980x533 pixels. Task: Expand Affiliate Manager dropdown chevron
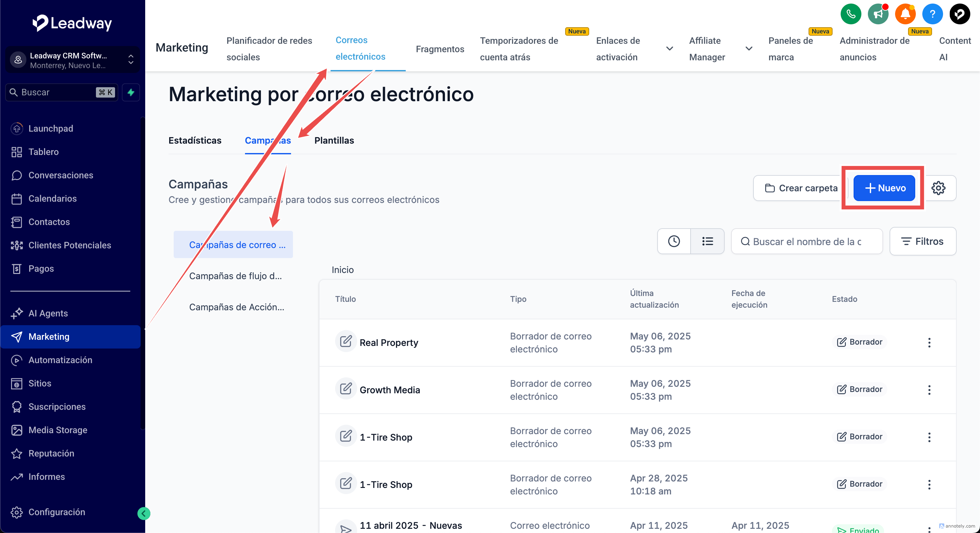click(x=749, y=49)
